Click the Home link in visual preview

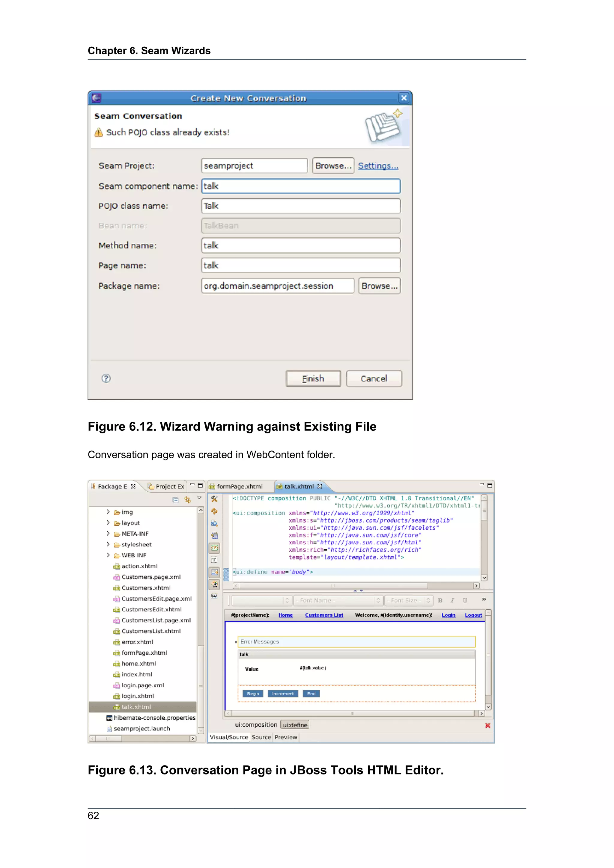(286, 615)
